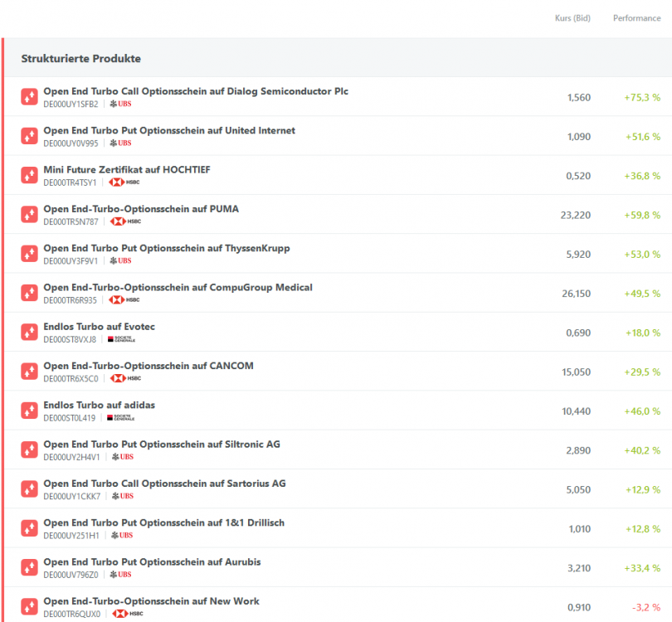Open Turbo Put Optionsschein auf Siltronic AG
The image size is (672, 622).
point(162,445)
